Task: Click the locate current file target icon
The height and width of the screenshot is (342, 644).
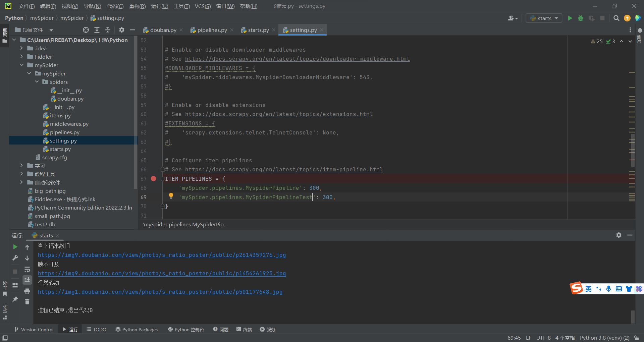Action: [86, 30]
